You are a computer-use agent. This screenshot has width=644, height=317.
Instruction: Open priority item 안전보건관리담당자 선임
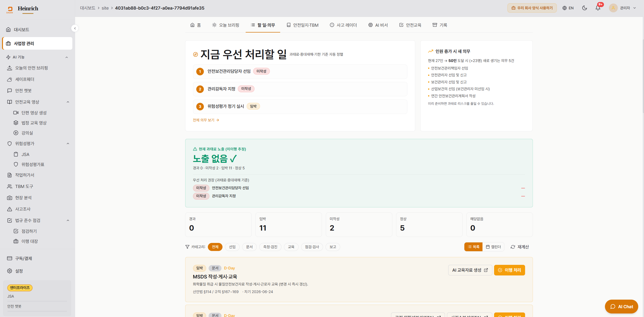coord(300,72)
